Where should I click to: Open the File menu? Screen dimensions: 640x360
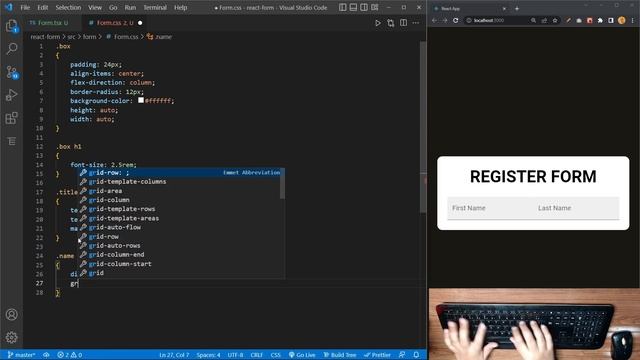pos(25,7)
